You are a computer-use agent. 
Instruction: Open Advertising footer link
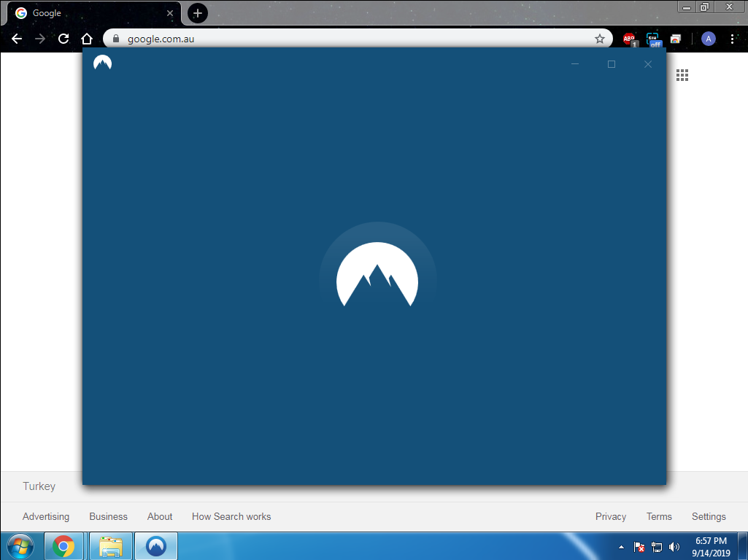[x=46, y=517]
